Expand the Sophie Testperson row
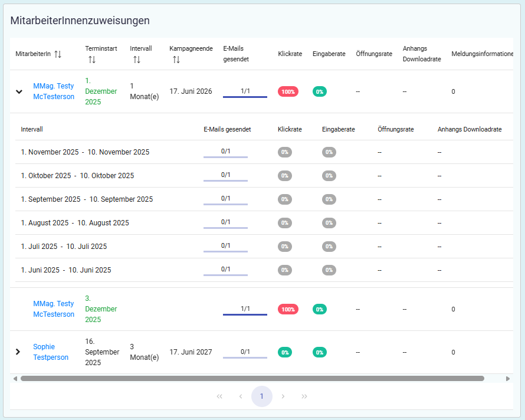Screen dimensions: 525x420 tap(18, 352)
